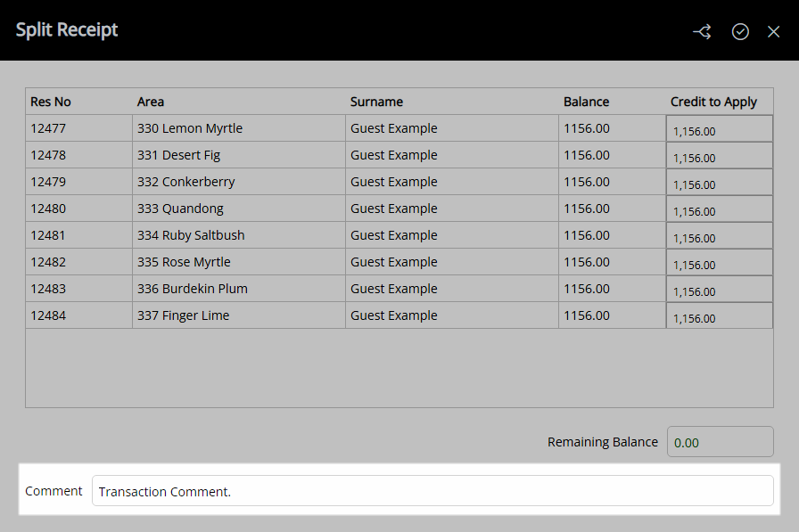Edit Credit to Apply for reservation 12484

[x=720, y=315]
